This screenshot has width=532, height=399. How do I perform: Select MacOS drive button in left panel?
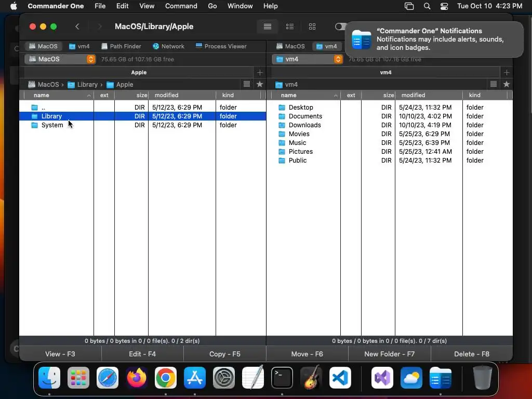[x=43, y=46]
